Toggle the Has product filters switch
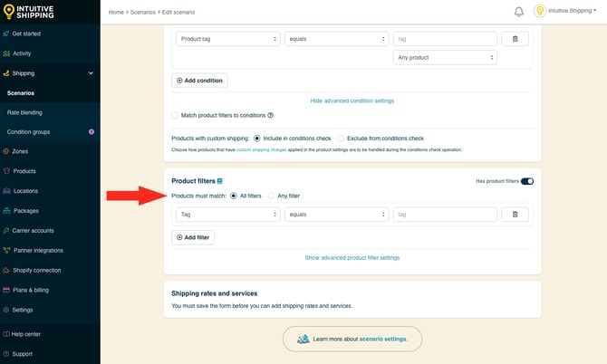 [x=526, y=181]
